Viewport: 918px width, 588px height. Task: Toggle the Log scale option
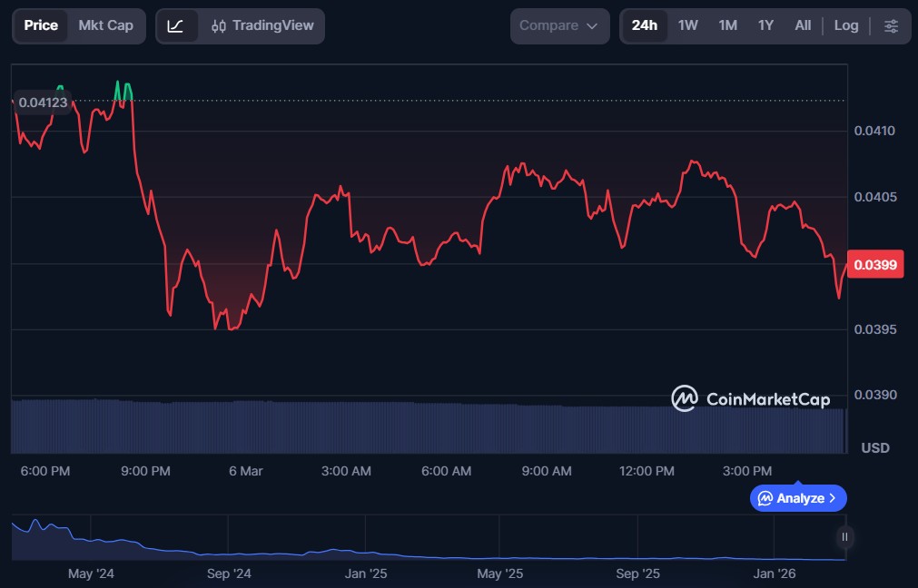point(845,25)
